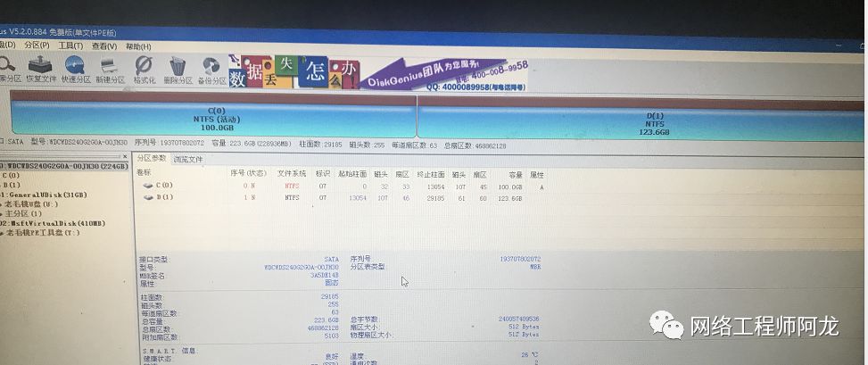
Task: Click the 标识 column header
Action: [x=323, y=174]
